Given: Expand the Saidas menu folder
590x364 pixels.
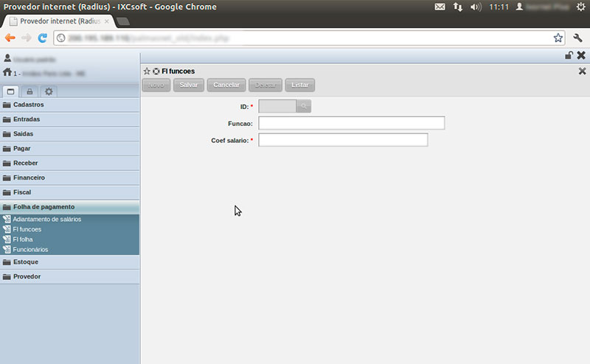Looking at the screenshot, I should click(69, 134).
